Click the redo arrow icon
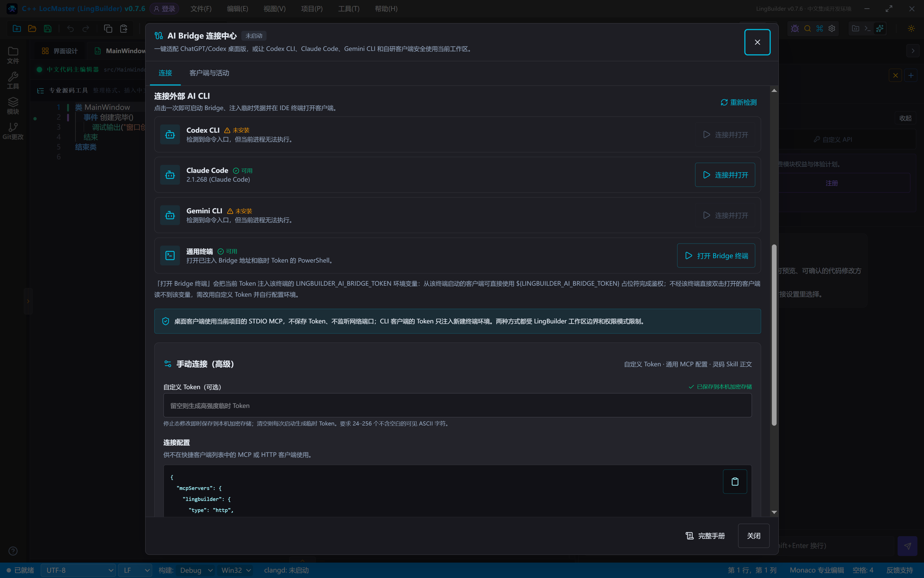The image size is (924, 578). click(86, 29)
